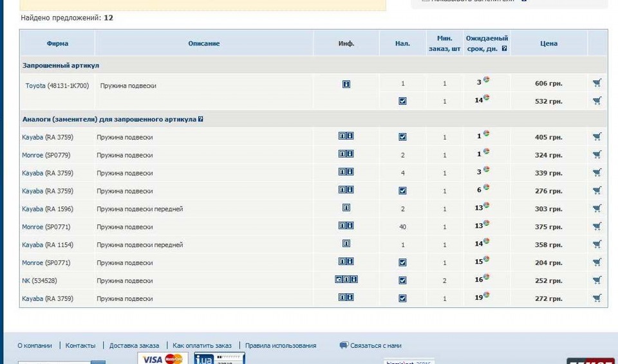Image resolution: width=618 pixels, height=364 pixels.
Task: Click availability value 40 for Monroe SP0771
Action: click(x=402, y=227)
